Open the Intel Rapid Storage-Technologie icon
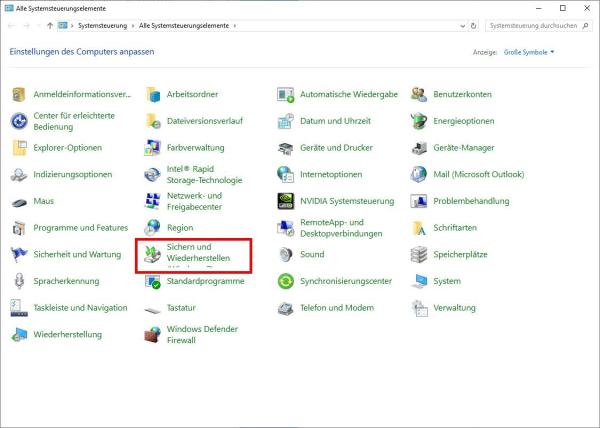The width and height of the screenshot is (600, 428). 153,174
